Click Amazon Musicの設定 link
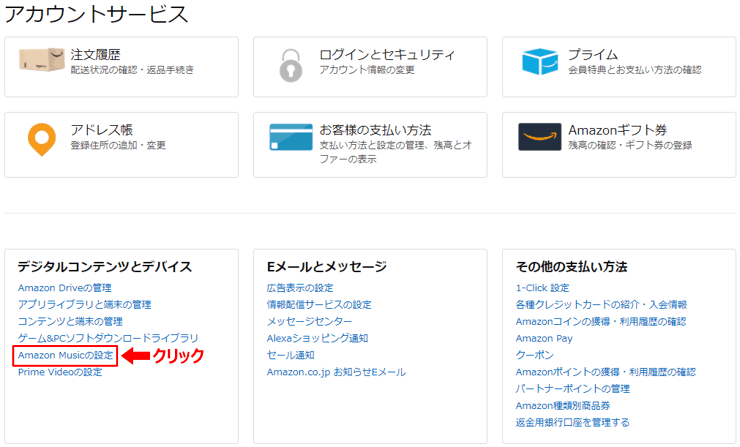The height and width of the screenshot is (447, 740). coord(66,355)
